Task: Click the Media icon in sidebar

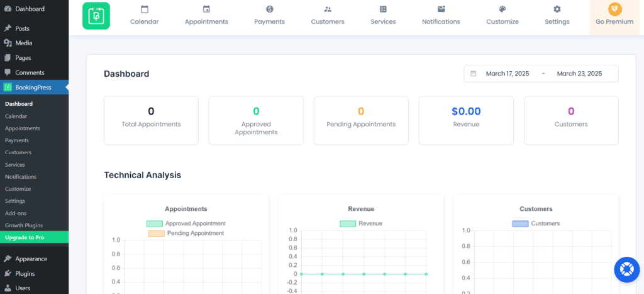Action: click(8, 43)
